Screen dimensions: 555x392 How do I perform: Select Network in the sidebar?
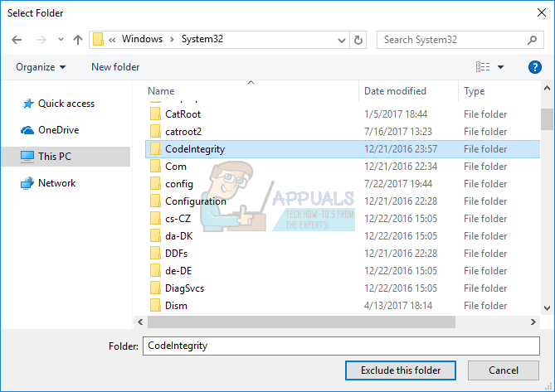(48, 183)
